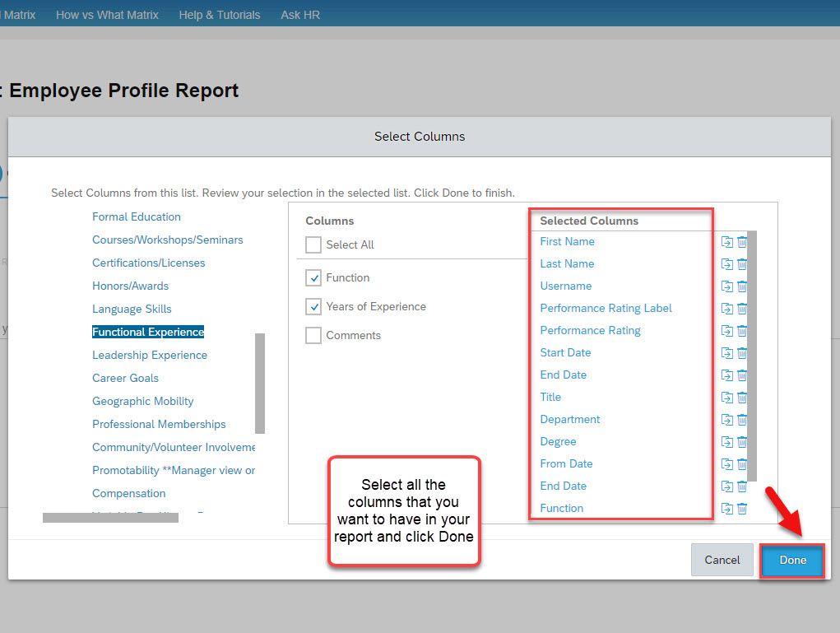Click the category list vertical scrollbar
Screen dimensions: 840x633
point(260,384)
